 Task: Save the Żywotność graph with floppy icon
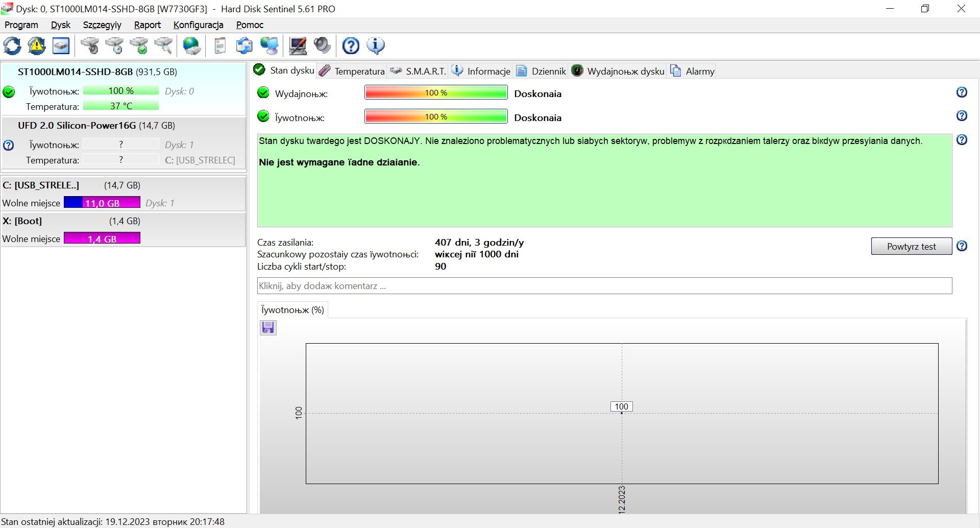[x=268, y=327]
